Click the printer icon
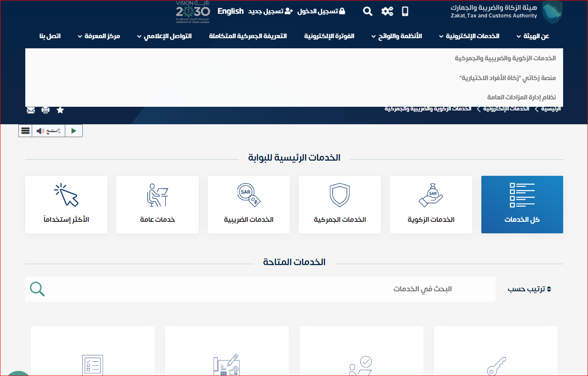 (46, 110)
